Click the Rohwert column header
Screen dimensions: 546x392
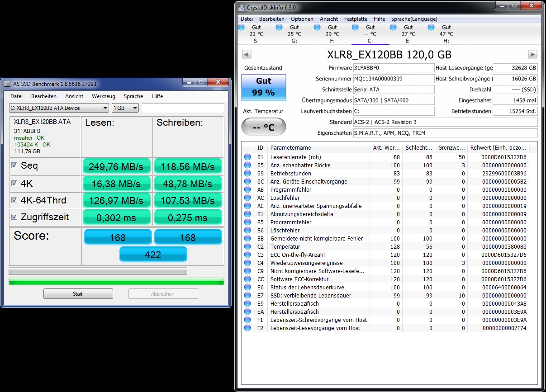[x=498, y=148]
